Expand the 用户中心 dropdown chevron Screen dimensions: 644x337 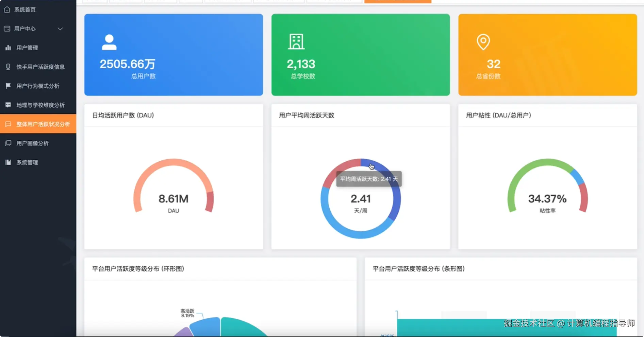coord(60,29)
